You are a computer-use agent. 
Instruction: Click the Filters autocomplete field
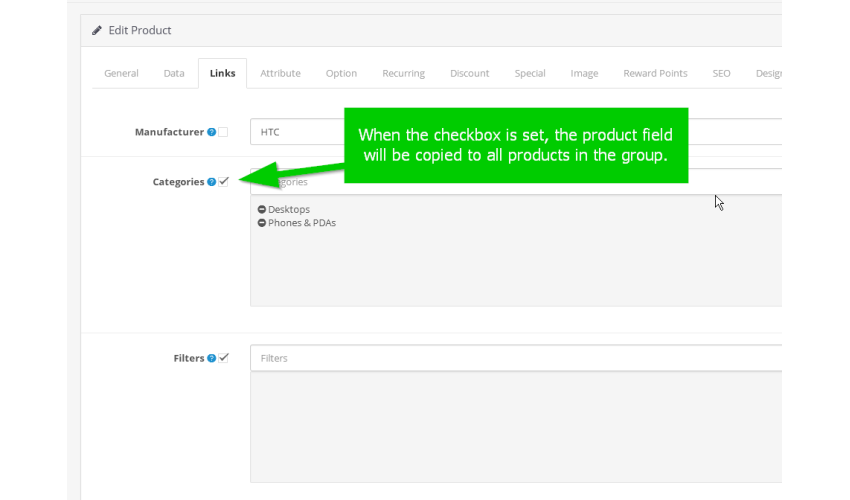click(x=516, y=358)
